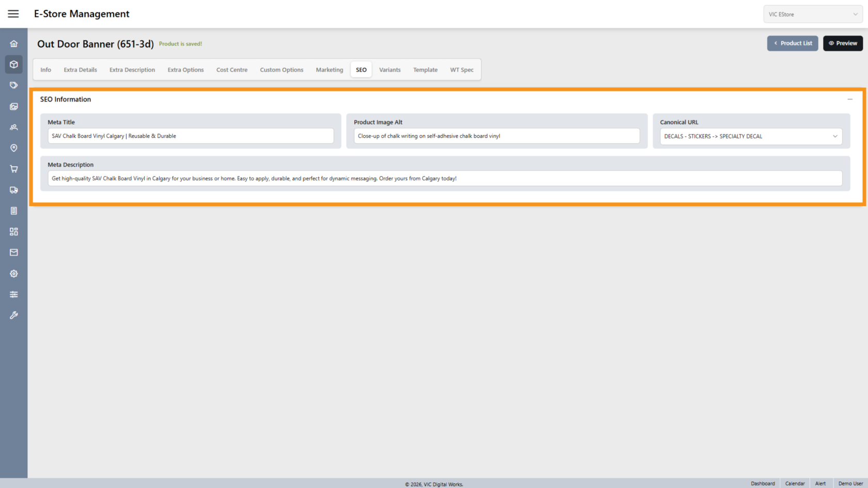Open the location pin section
This screenshot has width=868, height=488.
(14, 148)
